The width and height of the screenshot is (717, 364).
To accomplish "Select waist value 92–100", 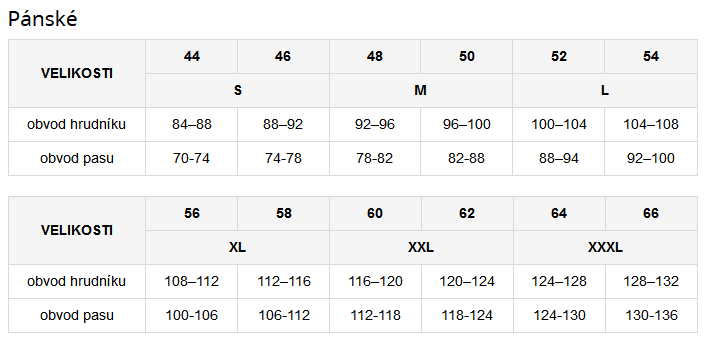I will click(651, 158).
